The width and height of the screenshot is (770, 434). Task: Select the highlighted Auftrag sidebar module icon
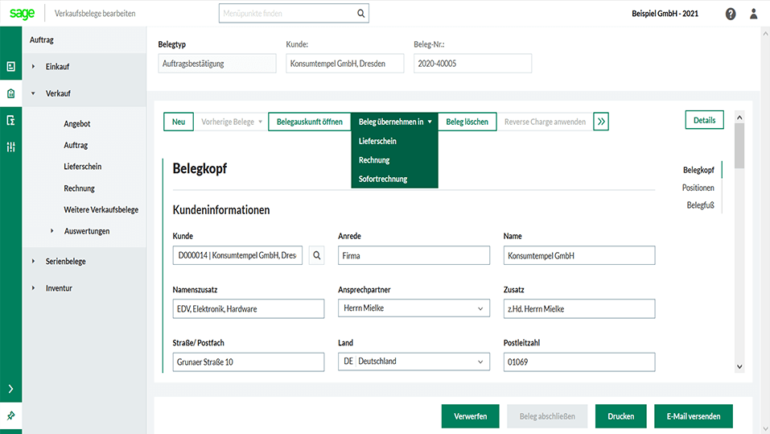(11, 93)
